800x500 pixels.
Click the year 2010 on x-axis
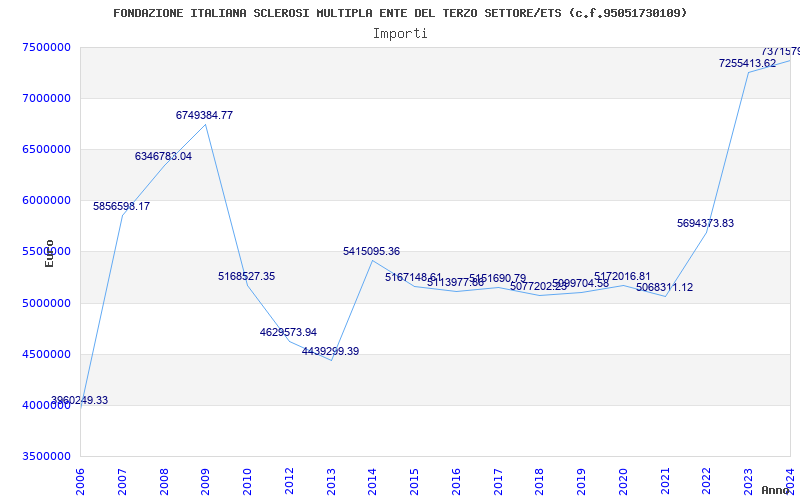click(x=247, y=482)
